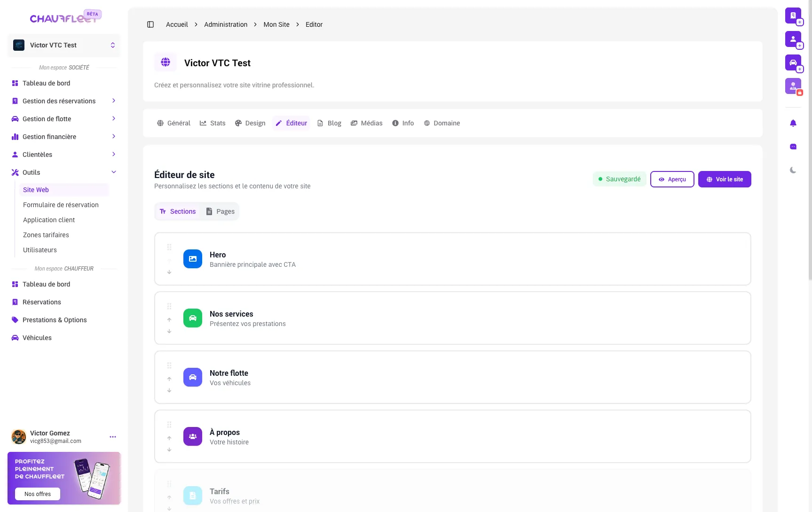Click the add client shortcut icon
Image resolution: width=812 pixels, height=512 pixels.
coord(793,39)
